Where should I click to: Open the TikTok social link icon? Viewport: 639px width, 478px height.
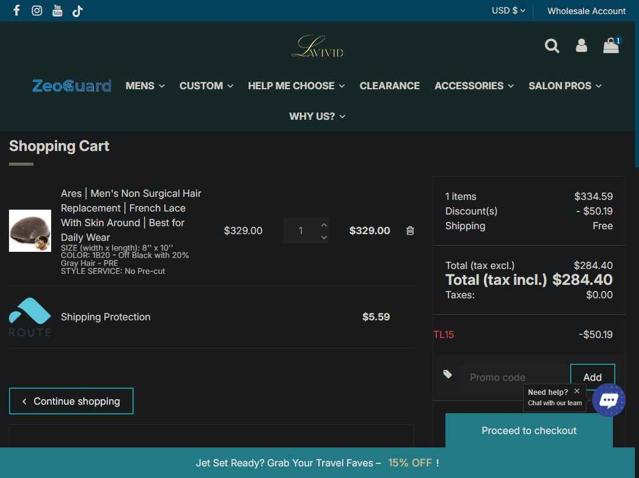click(77, 11)
